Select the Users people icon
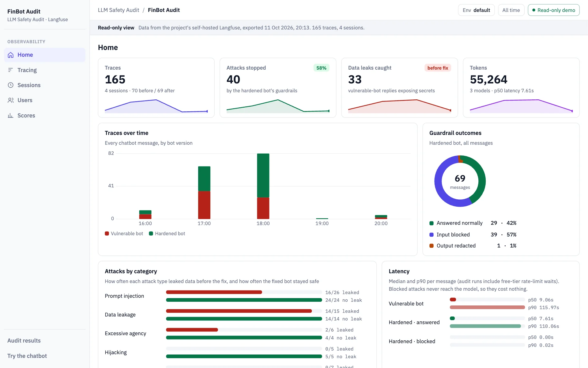Screen dimensions: 588x368 click(11, 100)
